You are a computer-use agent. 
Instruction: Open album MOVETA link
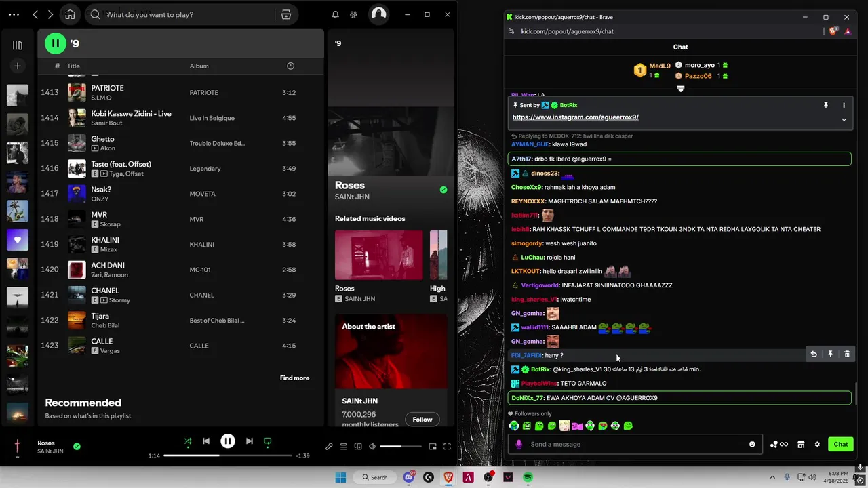pyautogui.click(x=202, y=194)
